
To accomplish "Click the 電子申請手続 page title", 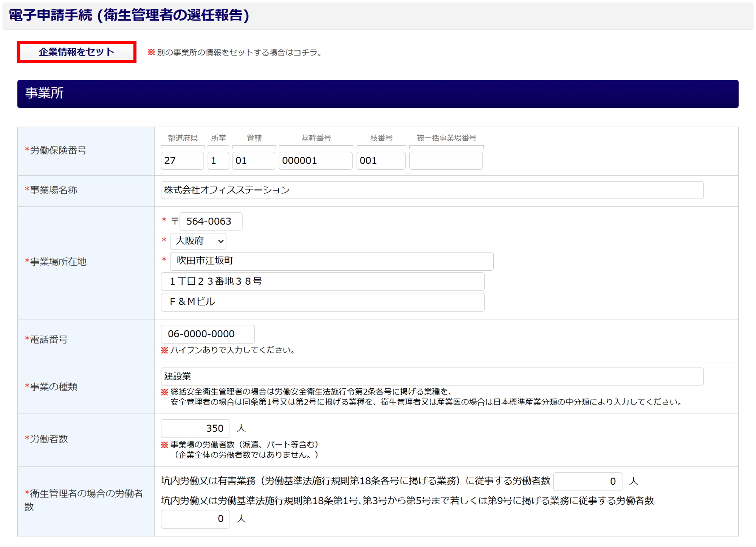I will coord(129,15).
